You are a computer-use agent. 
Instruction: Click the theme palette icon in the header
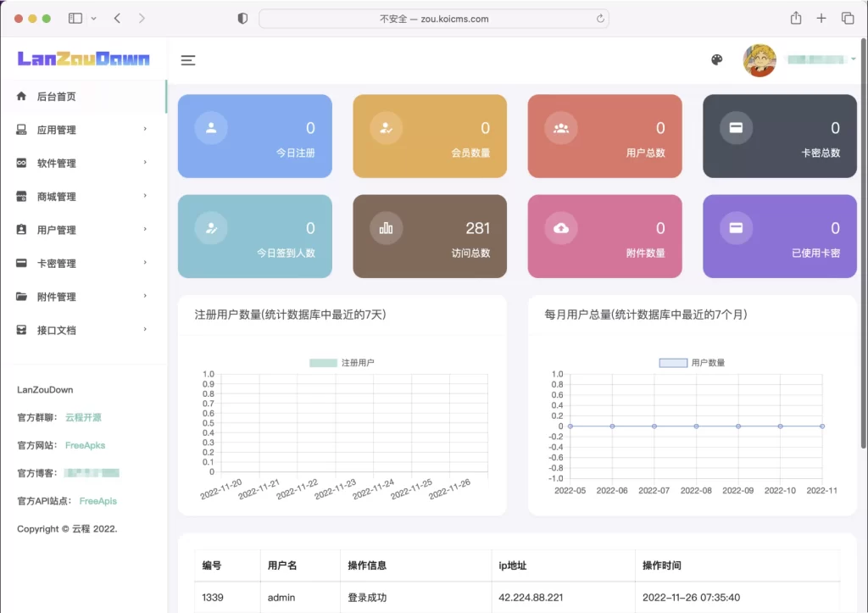click(x=716, y=59)
